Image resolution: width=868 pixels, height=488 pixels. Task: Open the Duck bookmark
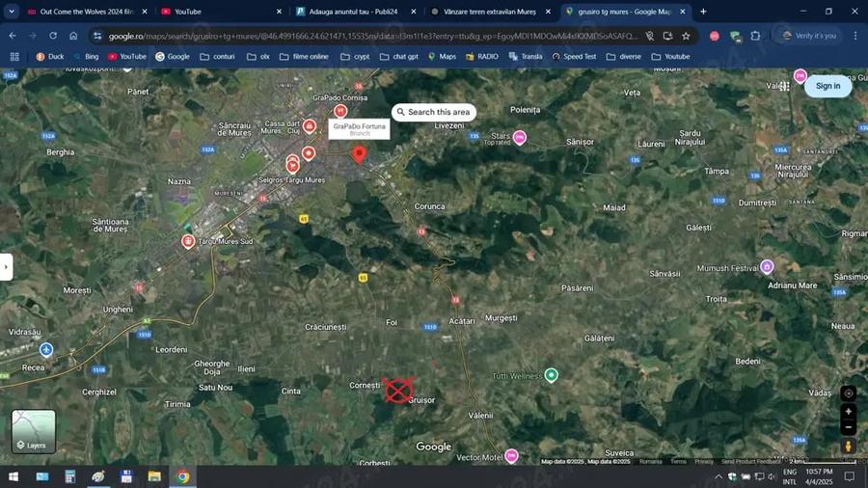tap(50, 57)
